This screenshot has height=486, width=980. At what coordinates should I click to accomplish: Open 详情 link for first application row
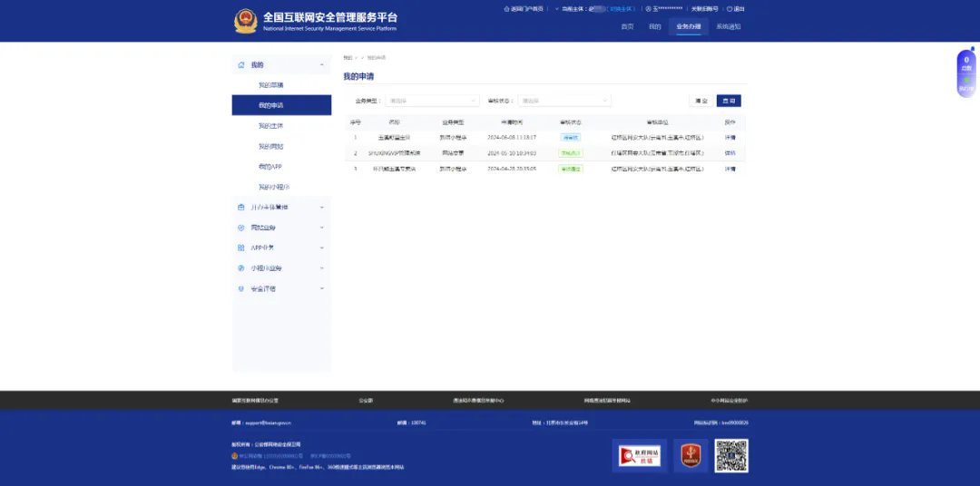730,138
